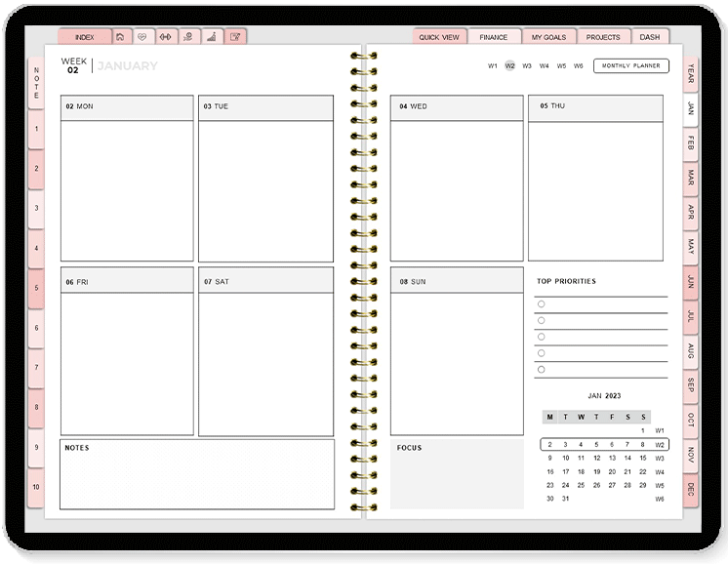This screenshot has width=728, height=564.
Task: Open the NOTE tab on left edge
Action: tap(36, 82)
